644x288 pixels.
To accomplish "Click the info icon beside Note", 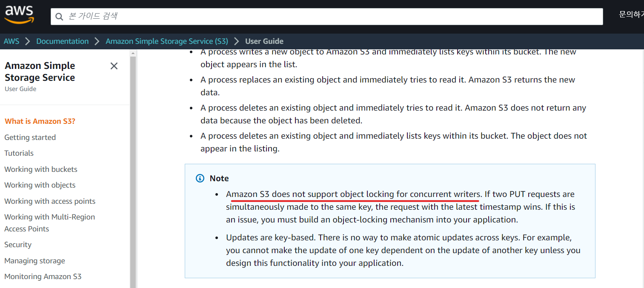I will [200, 178].
